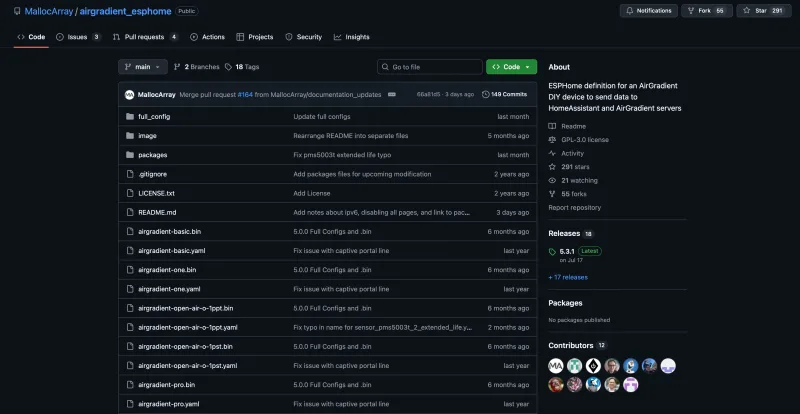
Task: Open the Code tab
Action: [x=31, y=37]
